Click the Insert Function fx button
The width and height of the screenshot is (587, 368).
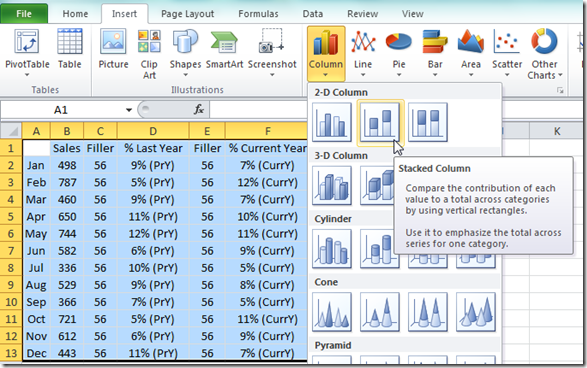[x=198, y=110]
